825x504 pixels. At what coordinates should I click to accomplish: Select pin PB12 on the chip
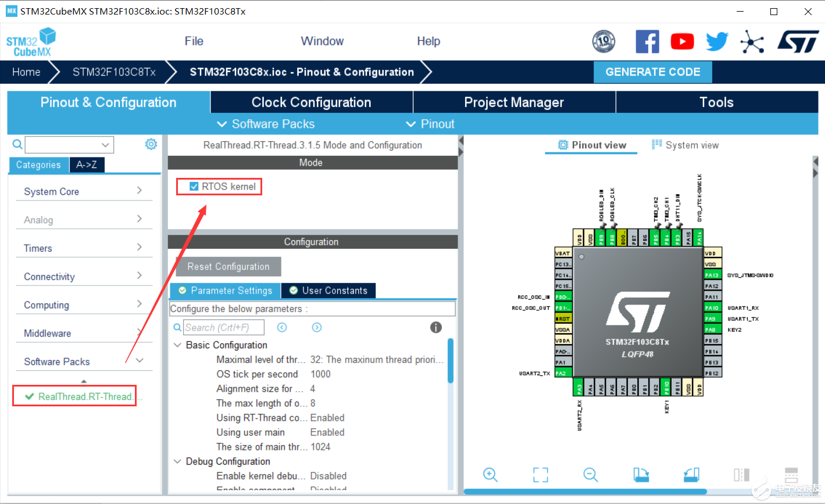pos(712,373)
